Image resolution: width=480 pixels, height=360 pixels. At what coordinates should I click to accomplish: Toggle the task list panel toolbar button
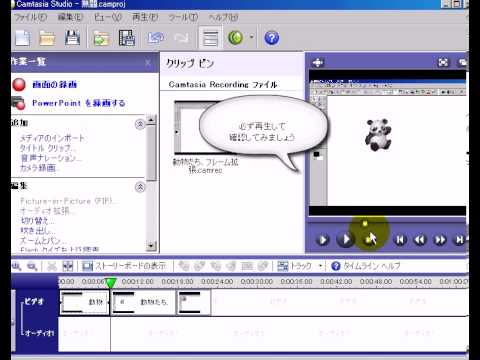coord(210,38)
